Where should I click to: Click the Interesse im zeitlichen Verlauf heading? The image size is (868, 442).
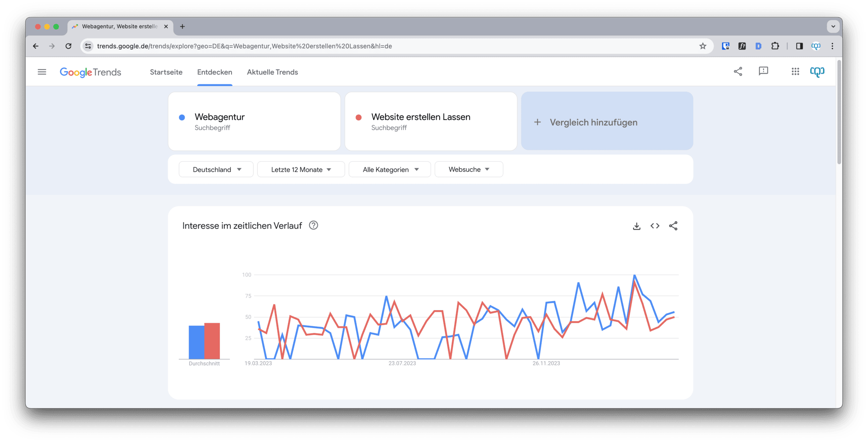242,226
